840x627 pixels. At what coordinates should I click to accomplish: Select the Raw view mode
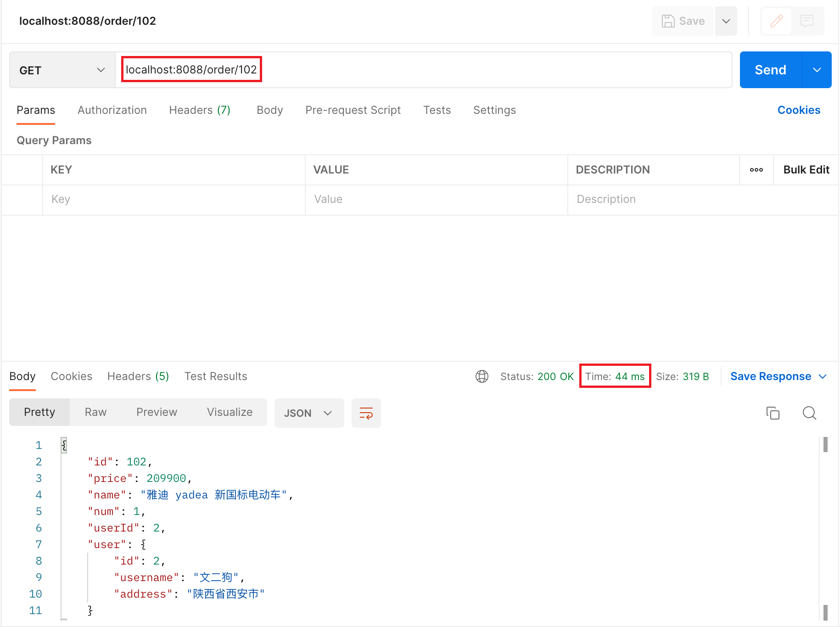point(95,412)
